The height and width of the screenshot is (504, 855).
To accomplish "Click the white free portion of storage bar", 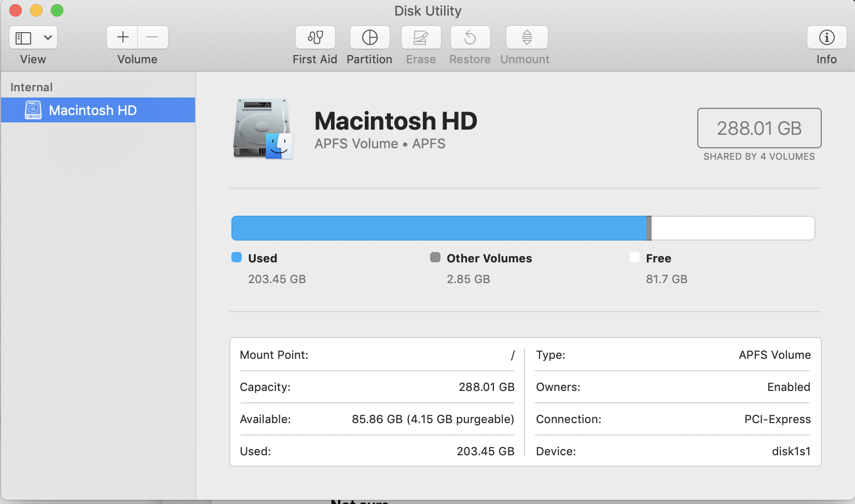I will tap(733, 228).
